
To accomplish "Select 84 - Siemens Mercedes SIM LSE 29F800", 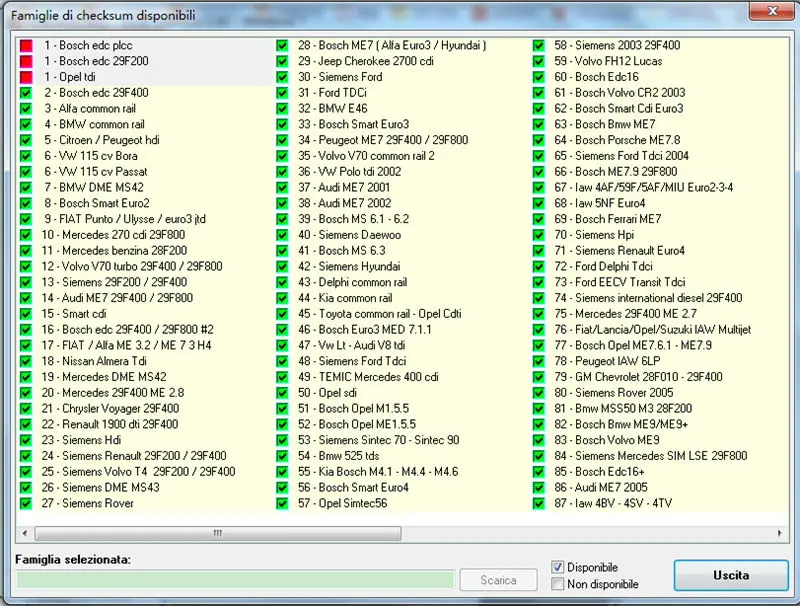I will click(651, 456).
